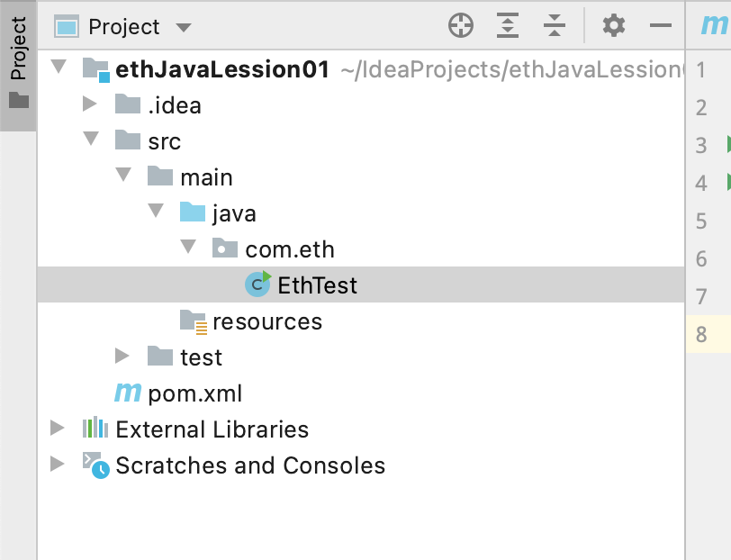Viewport: 731px width, 560px height.
Task: Click the Locate/Select Opened File icon
Action: [x=461, y=25]
